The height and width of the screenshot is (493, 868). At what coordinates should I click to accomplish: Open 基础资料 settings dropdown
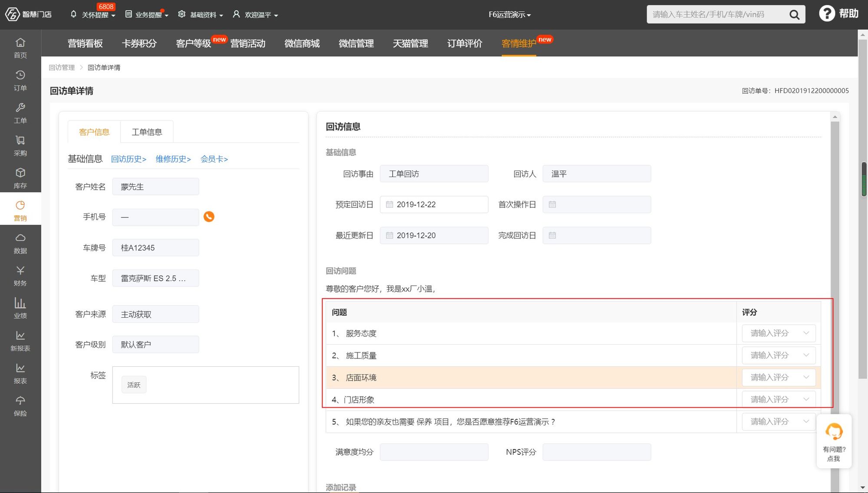[201, 15]
